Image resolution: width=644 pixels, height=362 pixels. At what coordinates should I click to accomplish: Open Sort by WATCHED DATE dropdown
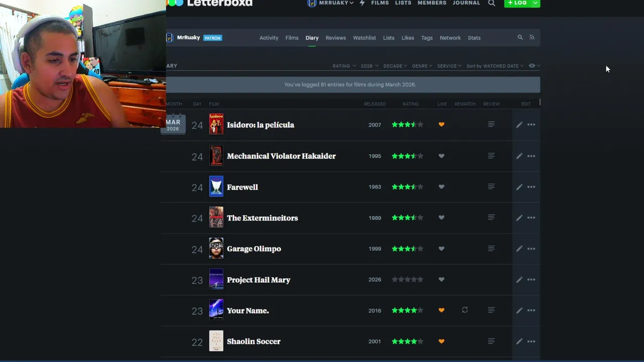pyautogui.click(x=495, y=66)
